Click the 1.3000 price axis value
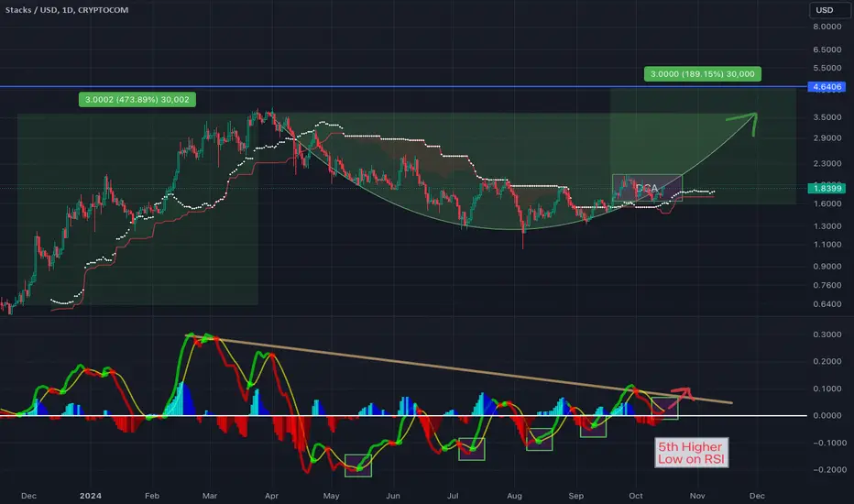Image resolution: width=854 pixels, height=504 pixels. pyautogui.click(x=827, y=225)
